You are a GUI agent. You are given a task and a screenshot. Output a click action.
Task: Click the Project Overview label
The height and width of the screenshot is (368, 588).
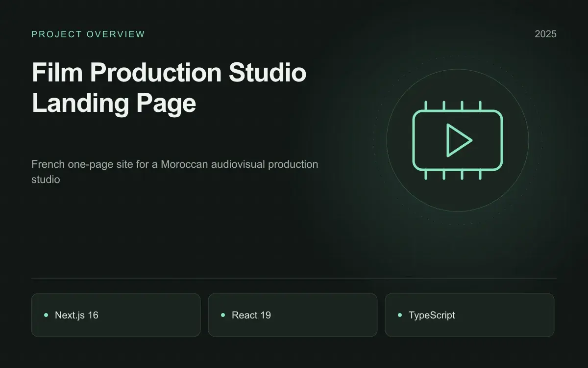pos(88,34)
